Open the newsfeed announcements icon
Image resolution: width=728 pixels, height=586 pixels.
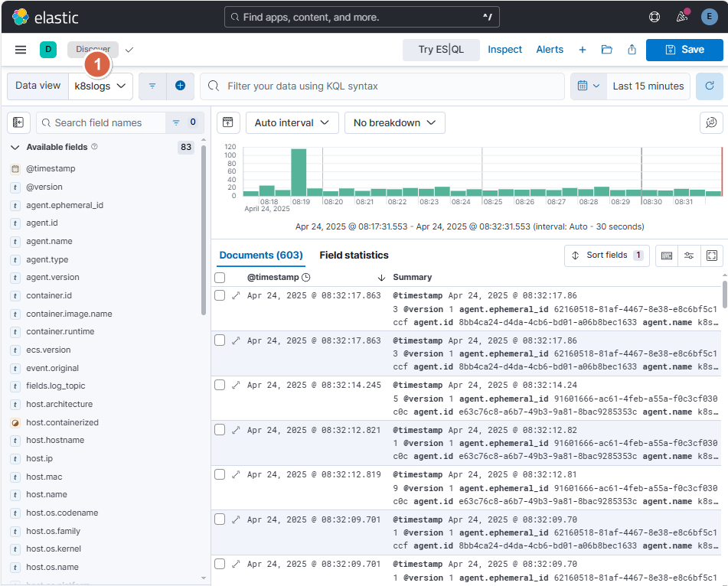tap(681, 17)
